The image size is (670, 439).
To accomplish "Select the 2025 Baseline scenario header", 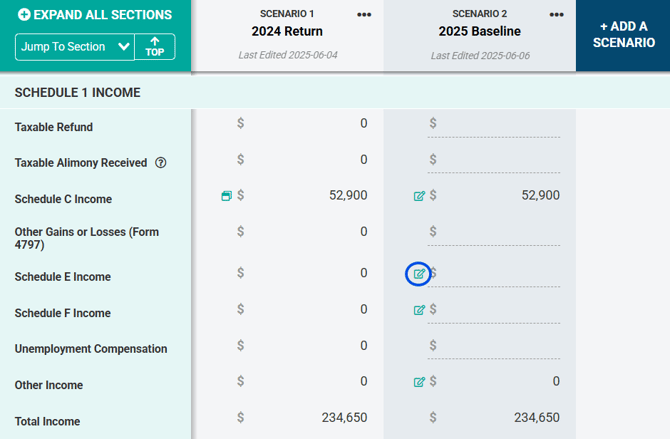I will pyautogui.click(x=479, y=32).
